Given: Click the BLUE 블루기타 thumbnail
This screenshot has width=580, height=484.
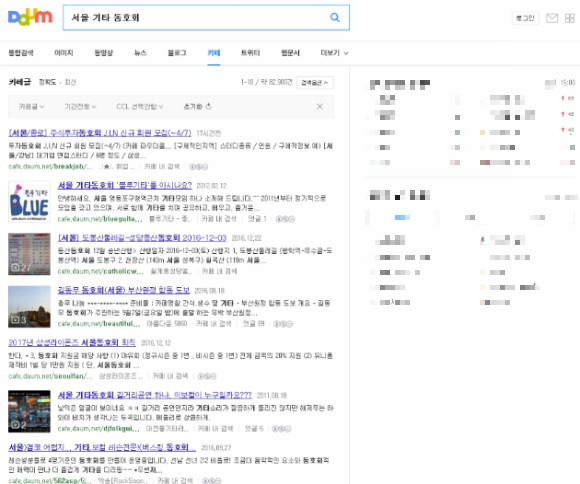Looking at the screenshot, I should [29, 202].
